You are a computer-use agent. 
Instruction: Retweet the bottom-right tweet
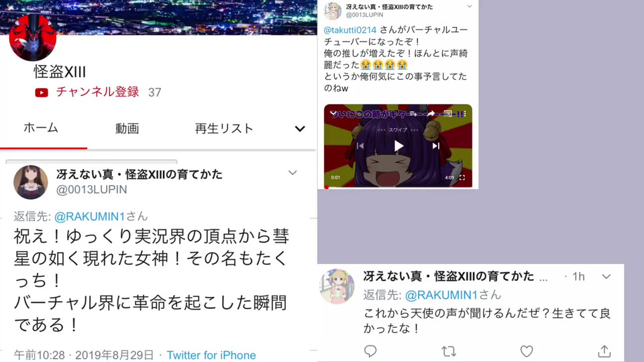pos(449,351)
